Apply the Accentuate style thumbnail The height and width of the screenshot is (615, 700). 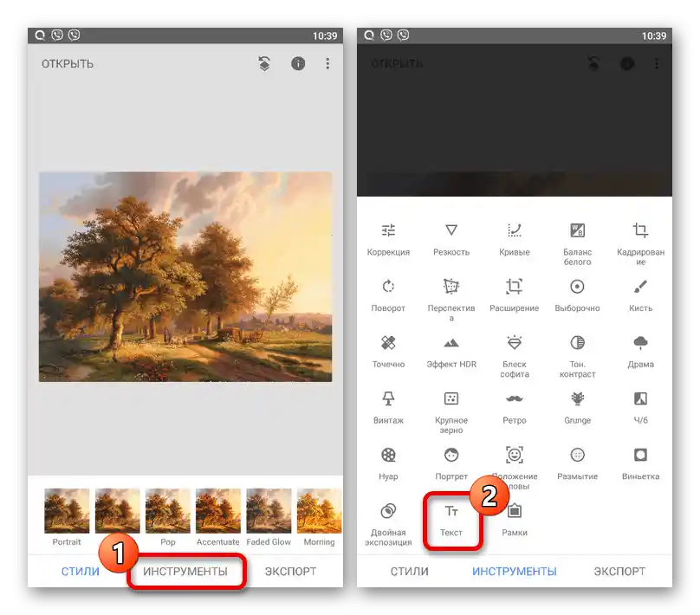click(218, 511)
